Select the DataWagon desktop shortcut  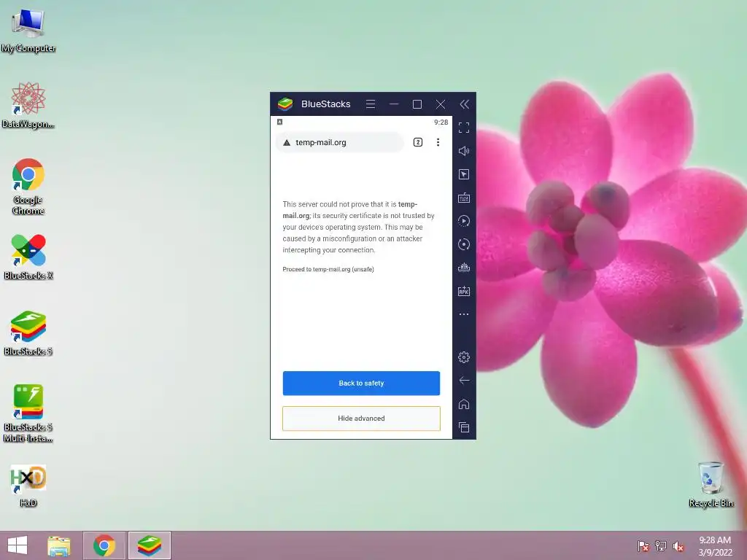(x=28, y=106)
